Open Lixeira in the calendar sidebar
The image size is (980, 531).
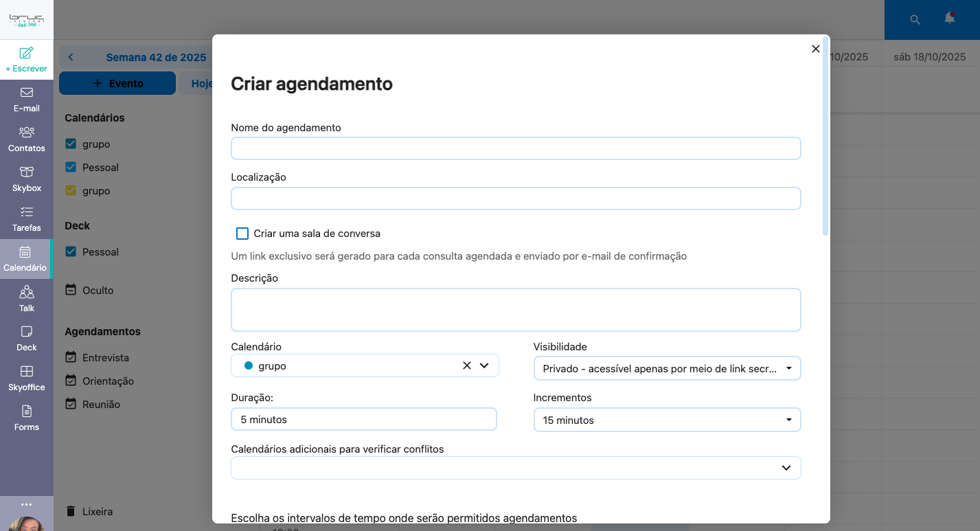[x=97, y=511]
